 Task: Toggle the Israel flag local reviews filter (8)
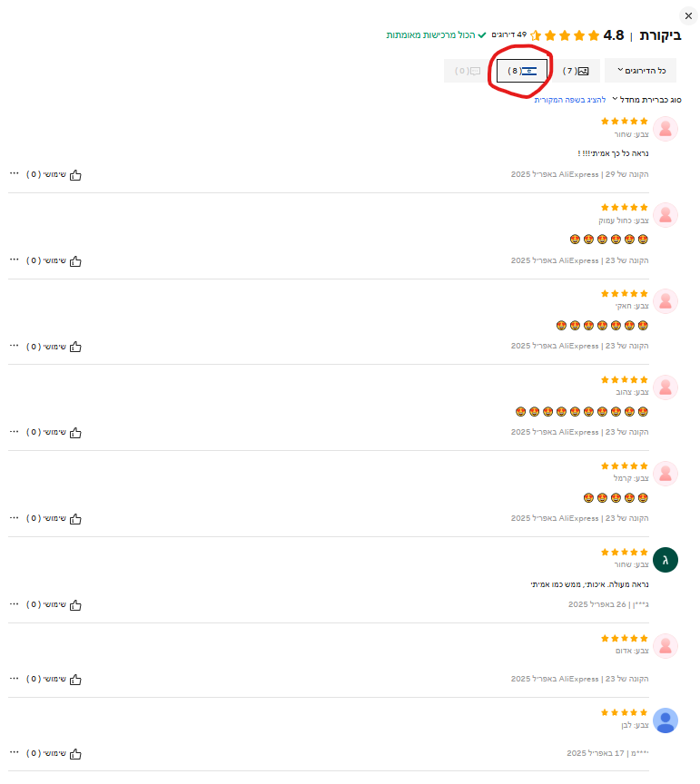pos(522,71)
